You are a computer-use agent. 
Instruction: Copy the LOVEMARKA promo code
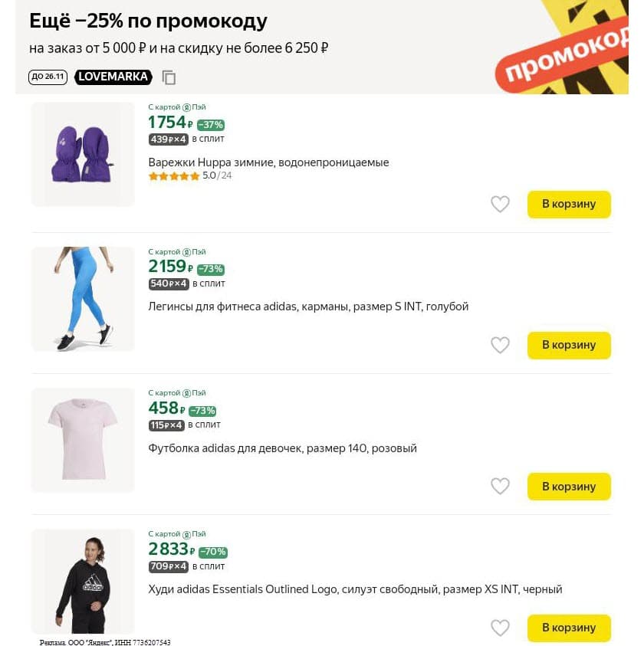169,77
